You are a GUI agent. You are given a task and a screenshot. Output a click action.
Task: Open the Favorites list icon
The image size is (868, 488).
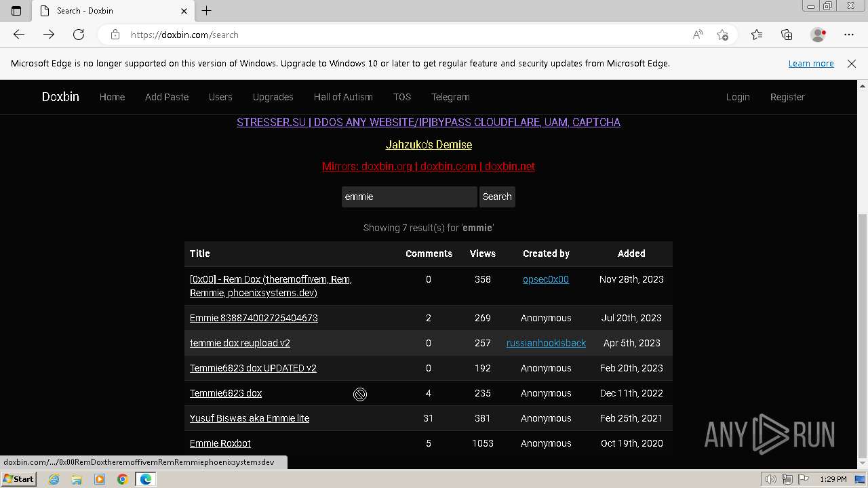(x=757, y=35)
